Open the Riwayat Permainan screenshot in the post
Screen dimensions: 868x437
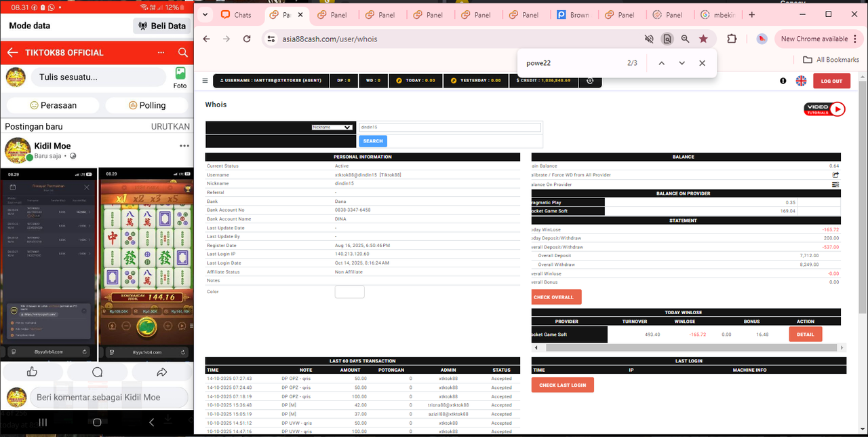[x=49, y=265]
